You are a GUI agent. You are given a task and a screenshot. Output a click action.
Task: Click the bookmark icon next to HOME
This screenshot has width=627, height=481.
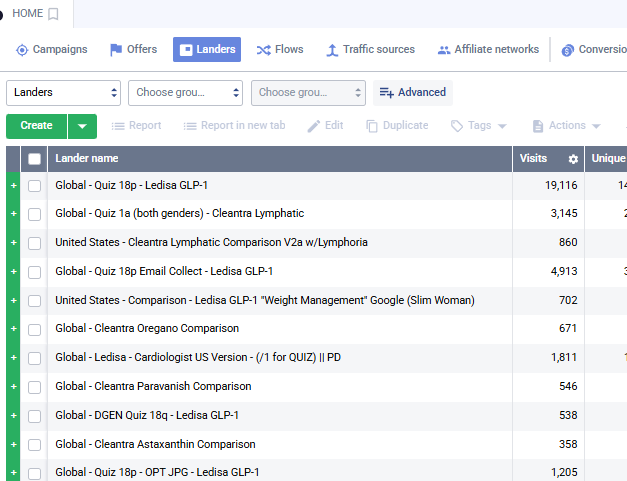pos(53,14)
